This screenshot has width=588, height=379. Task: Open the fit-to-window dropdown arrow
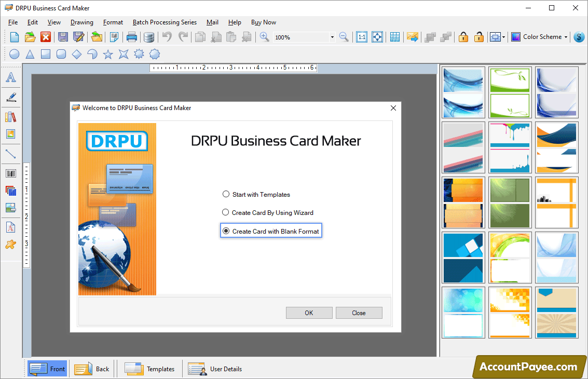coord(503,37)
